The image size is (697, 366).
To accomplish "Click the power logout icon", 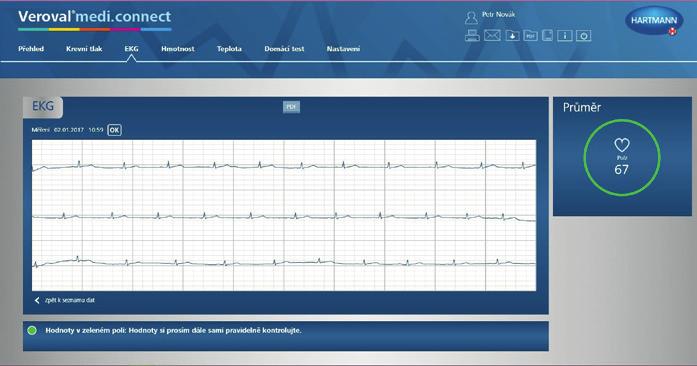I will coord(583,36).
